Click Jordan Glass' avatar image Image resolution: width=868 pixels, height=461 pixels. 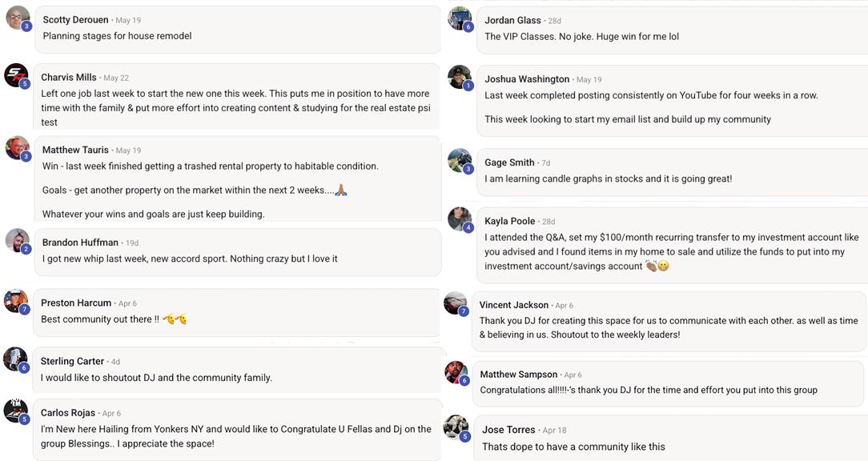[x=460, y=18]
